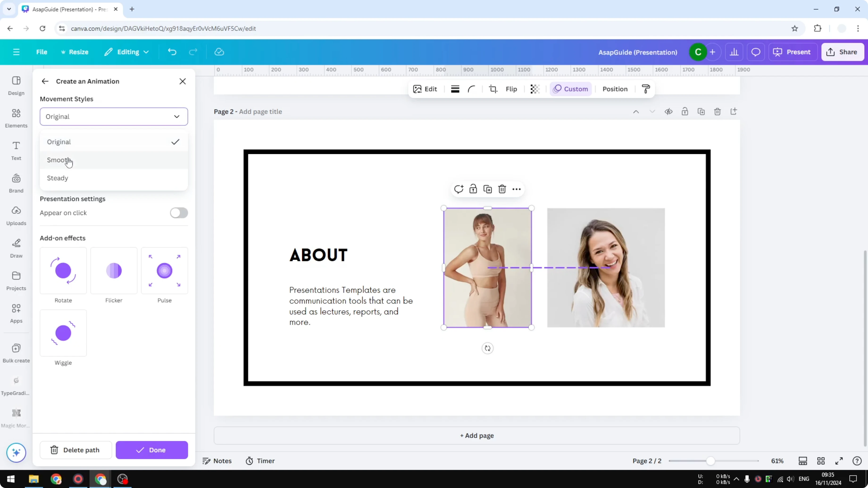868x488 pixels.
Task: Adjust the zoom level slider
Action: pyautogui.click(x=711, y=461)
